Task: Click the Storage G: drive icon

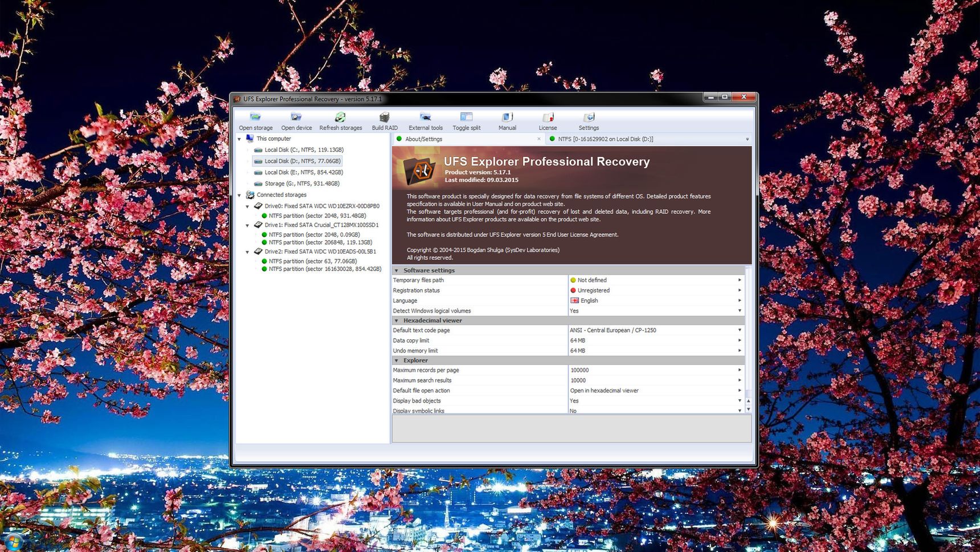Action: pos(258,184)
